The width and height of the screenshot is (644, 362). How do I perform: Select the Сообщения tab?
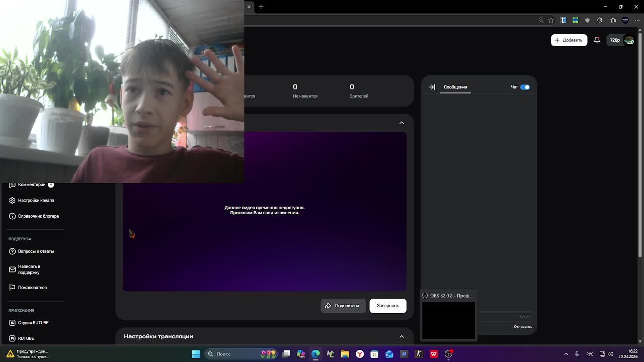[x=455, y=87]
